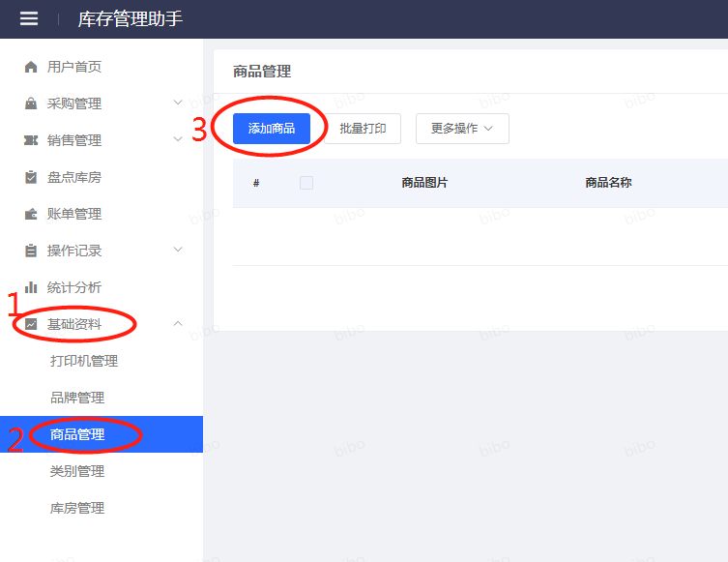Click the clipboard check icon for 盘点库房
The height and width of the screenshot is (562, 728).
[31, 177]
